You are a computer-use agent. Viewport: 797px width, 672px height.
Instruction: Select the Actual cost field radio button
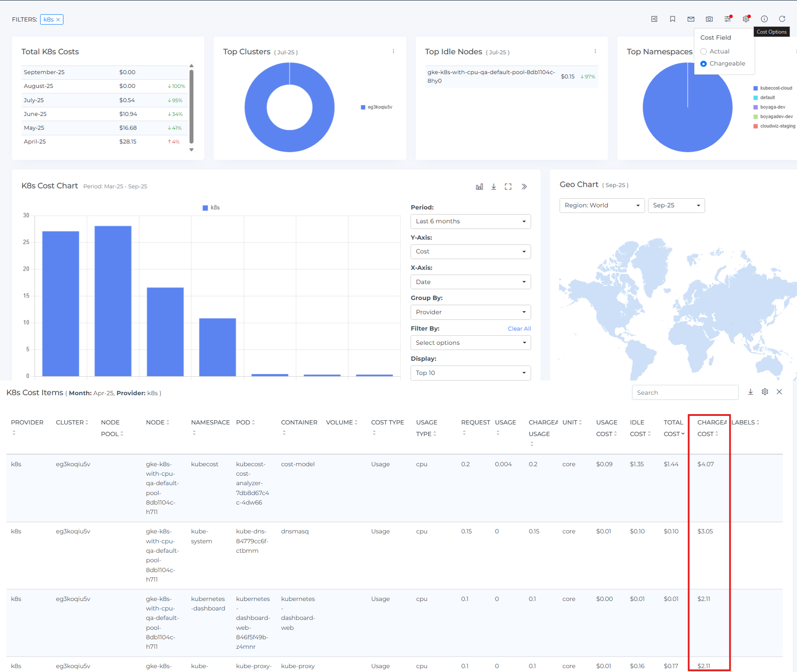(x=704, y=51)
